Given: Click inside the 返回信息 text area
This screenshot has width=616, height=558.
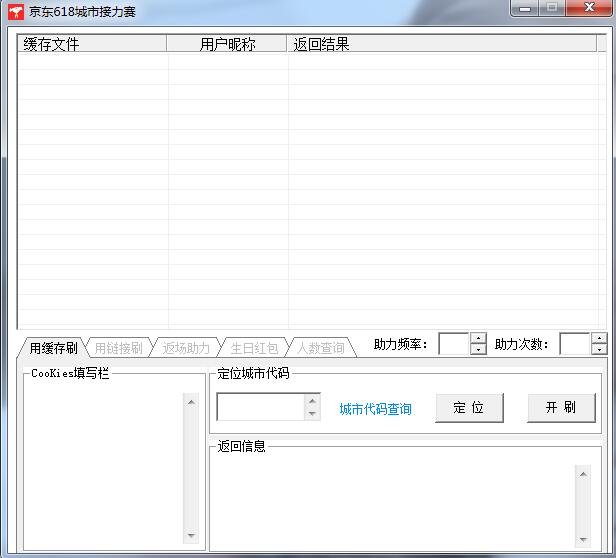Looking at the screenshot, I should pyautogui.click(x=393, y=505).
